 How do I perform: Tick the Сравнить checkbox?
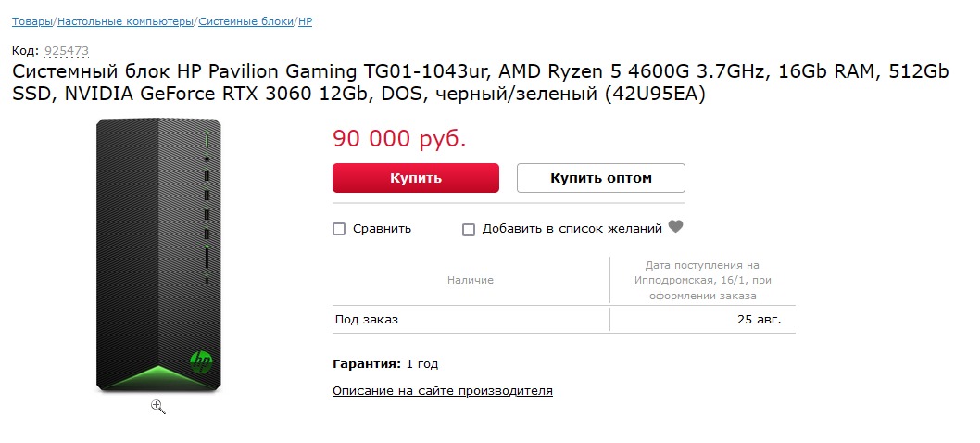pyautogui.click(x=339, y=229)
